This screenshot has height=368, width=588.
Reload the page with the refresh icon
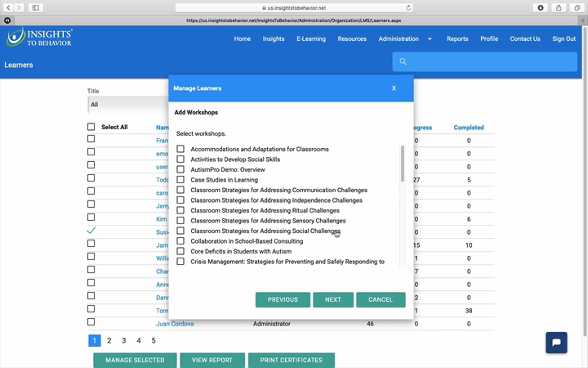click(x=408, y=8)
